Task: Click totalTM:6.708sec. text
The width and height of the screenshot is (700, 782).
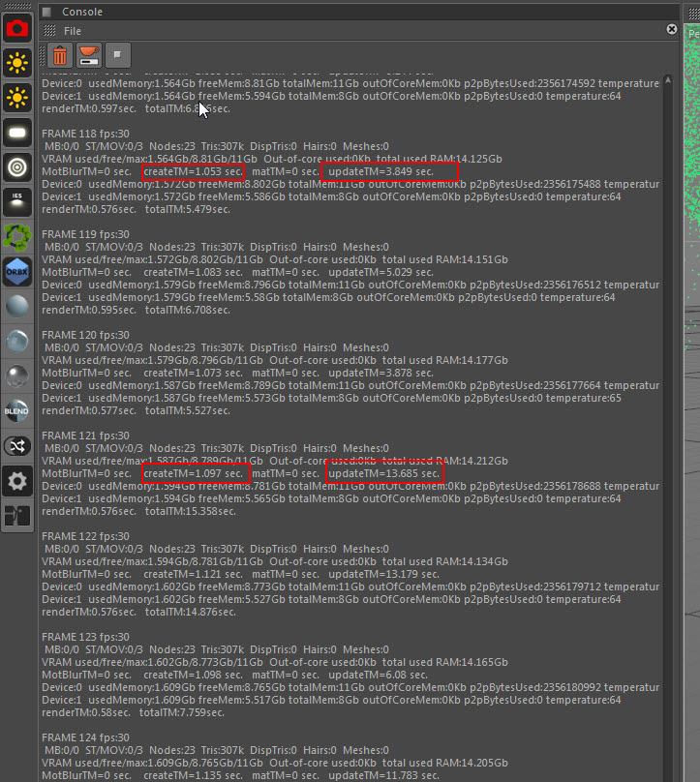Action: tap(188, 311)
